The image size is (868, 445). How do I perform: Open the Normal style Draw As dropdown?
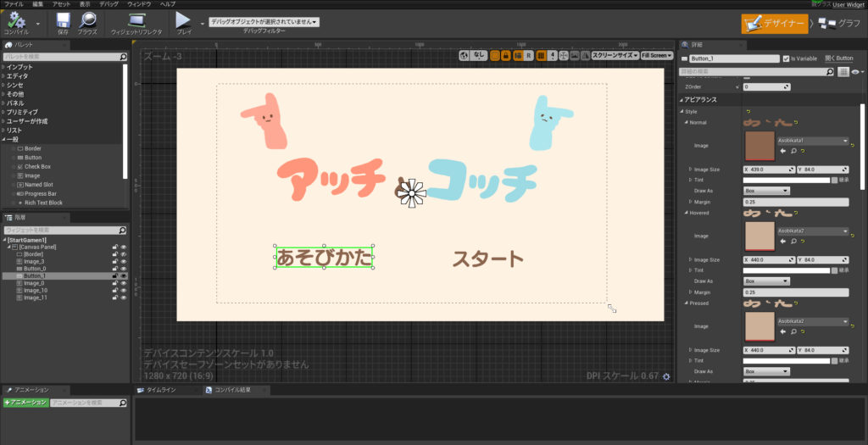click(766, 191)
